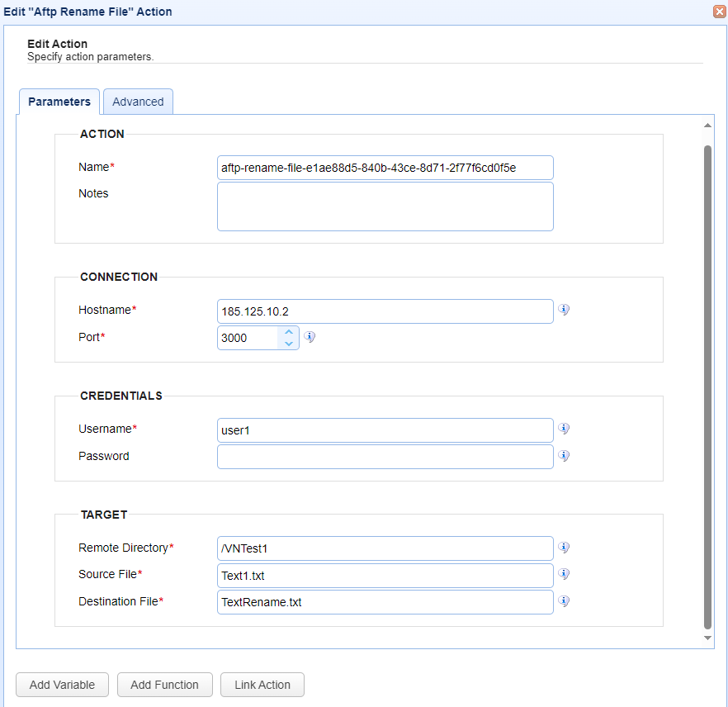Focus the empty Password input field
This screenshot has height=707, width=728.
coord(385,457)
